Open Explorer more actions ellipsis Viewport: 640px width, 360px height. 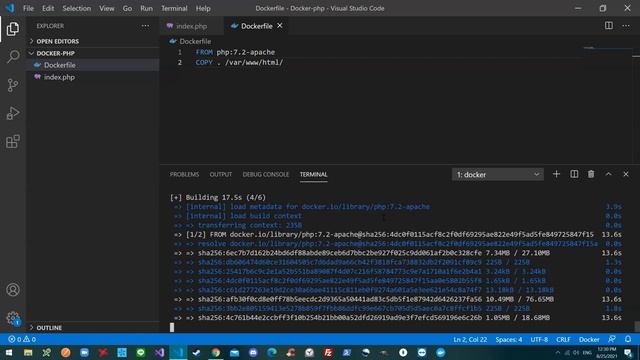[145, 26]
